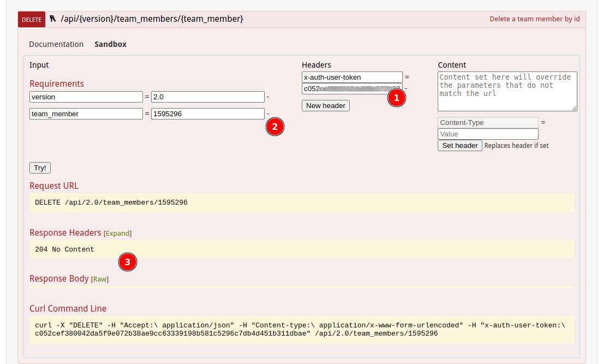Screen dimensions: 603x364
Task: Click the x-auth-user-token header name field
Action: coord(352,77)
